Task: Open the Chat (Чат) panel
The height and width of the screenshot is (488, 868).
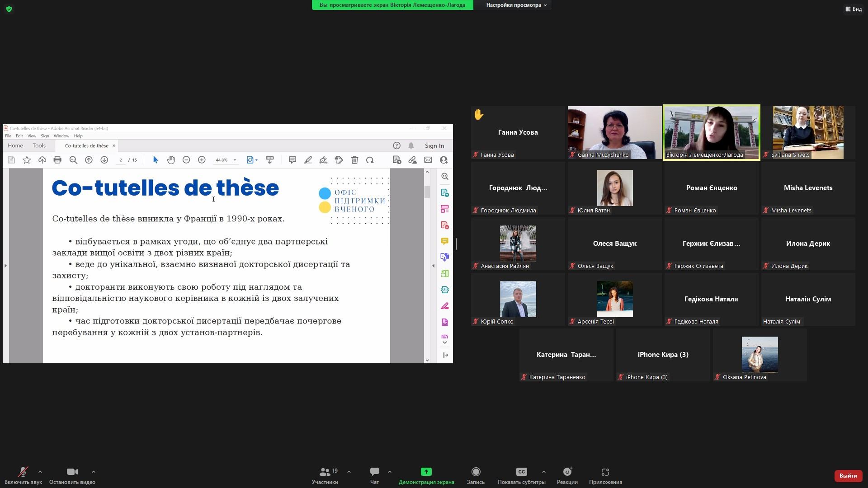Action: (374, 472)
